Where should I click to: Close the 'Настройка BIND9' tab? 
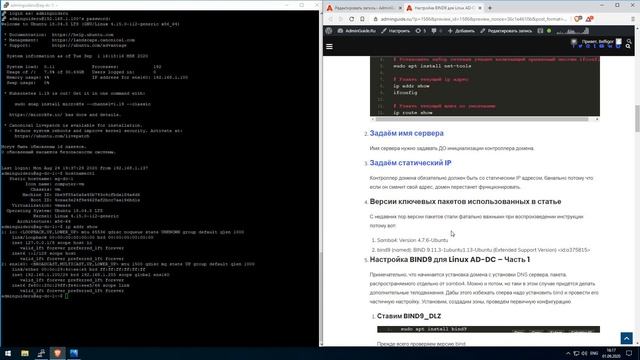click(480, 8)
